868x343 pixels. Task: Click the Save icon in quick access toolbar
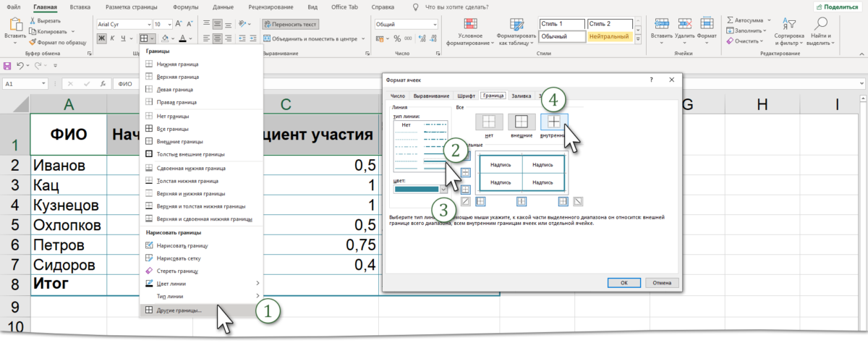7,65
